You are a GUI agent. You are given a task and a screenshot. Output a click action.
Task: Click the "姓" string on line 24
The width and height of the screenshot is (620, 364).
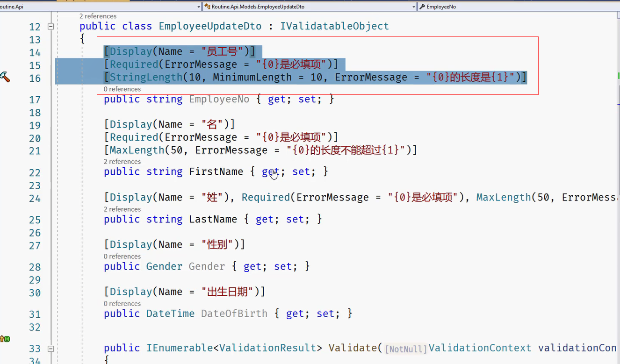(213, 197)
